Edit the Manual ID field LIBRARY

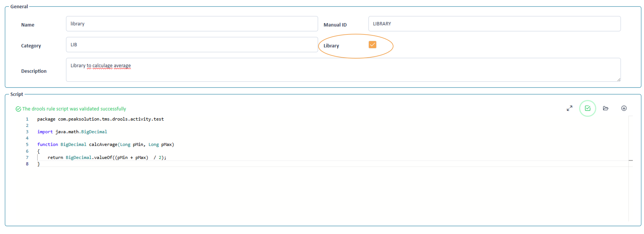coord(494,24)
